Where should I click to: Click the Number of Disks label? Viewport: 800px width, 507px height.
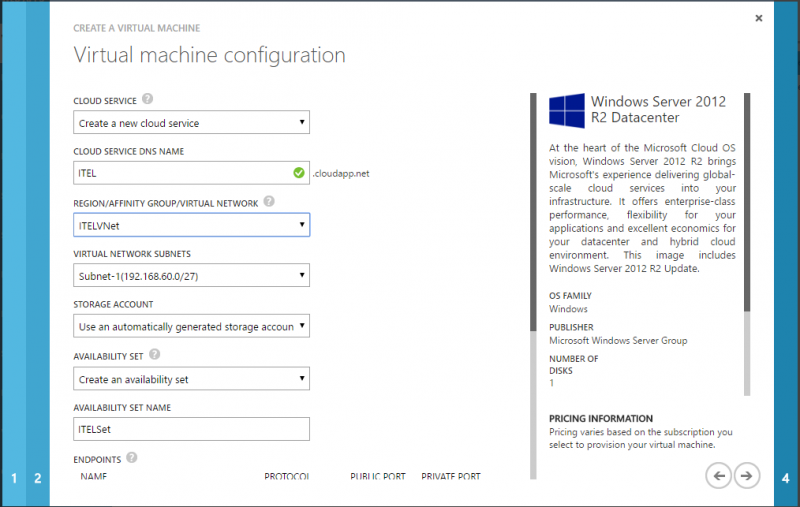(573, 365)
